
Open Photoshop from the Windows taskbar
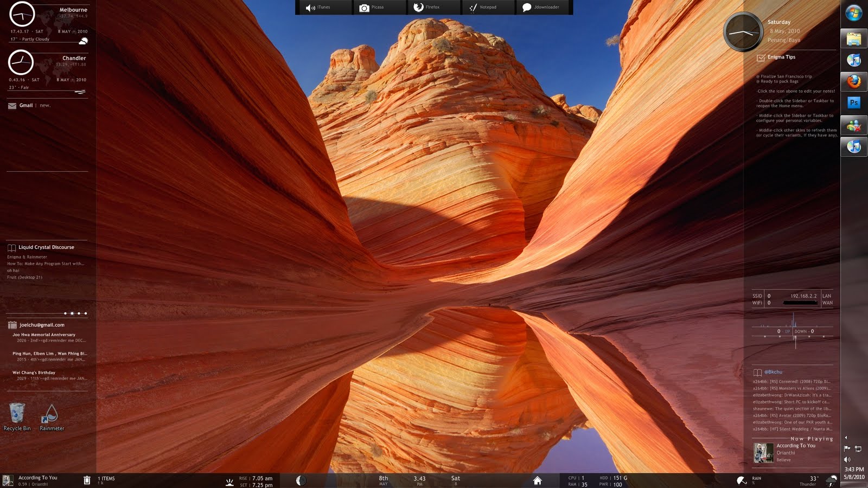point(853,102)
